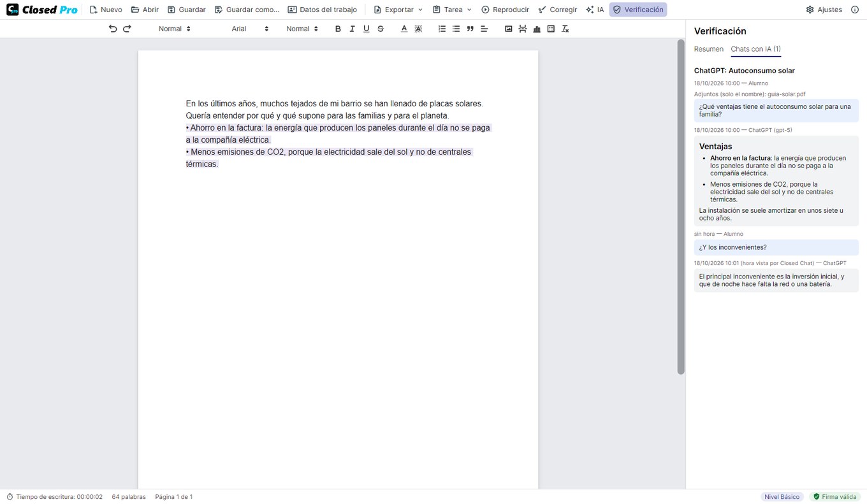The image size is (867, 504).
Task: Insert an image
Action: (x=508, y=29)
